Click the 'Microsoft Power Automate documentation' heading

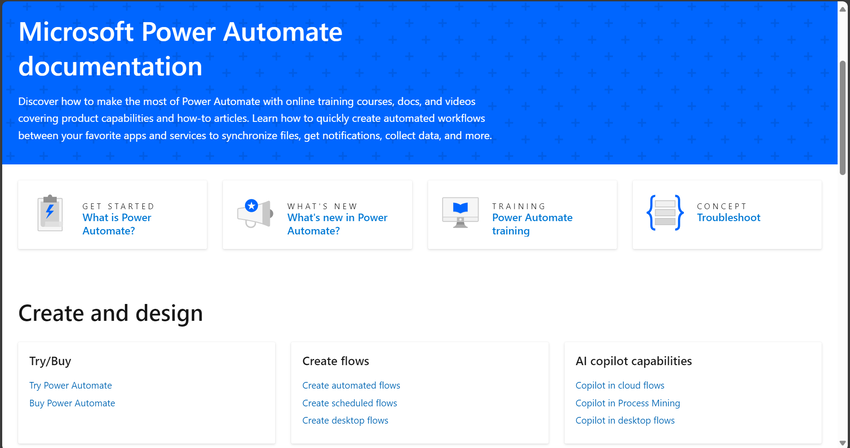pyautogui.click(x=180, y=49)
